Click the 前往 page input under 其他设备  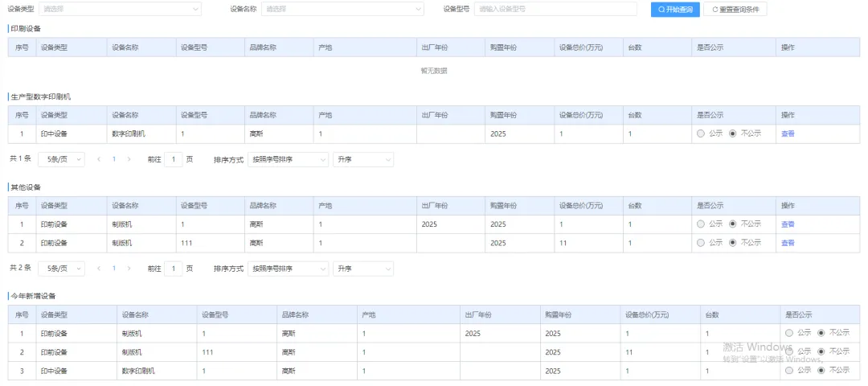pyautogui.click(x=174, y=269)
